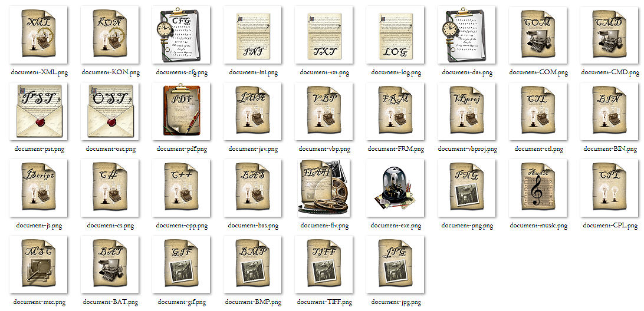This screenshot has height=311, width=644.
Task: Click the document-FRM.png file name
Action: [396, 149]
